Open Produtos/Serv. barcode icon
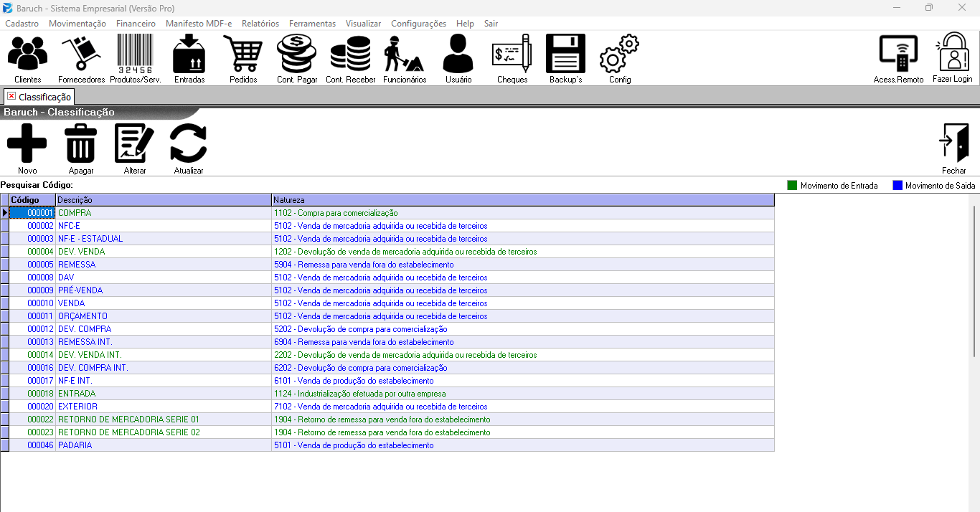The height and width of the screenshot is (512, 980). [135, 54]
